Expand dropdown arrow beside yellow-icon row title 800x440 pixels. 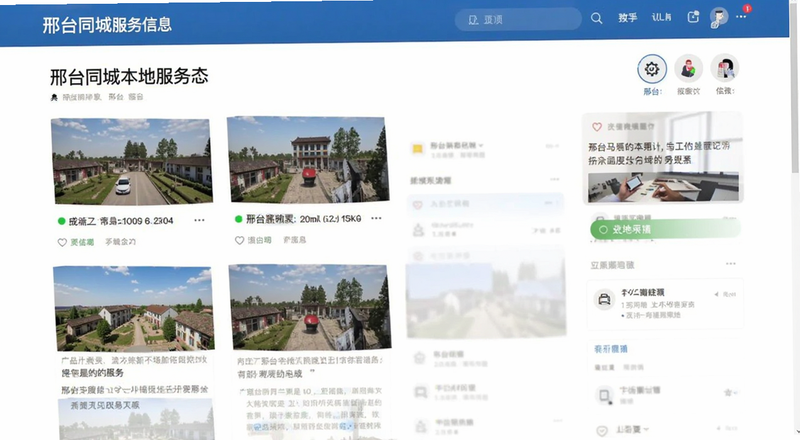tap(481, 145)
